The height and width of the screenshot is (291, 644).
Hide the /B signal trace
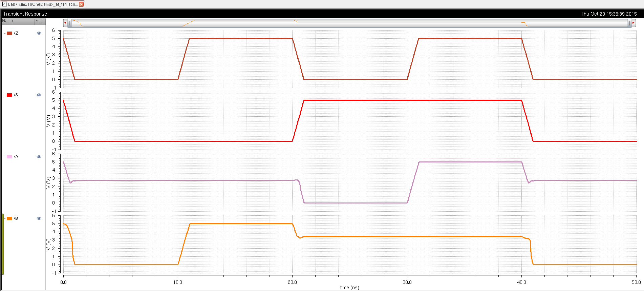(x=39, y=218)
